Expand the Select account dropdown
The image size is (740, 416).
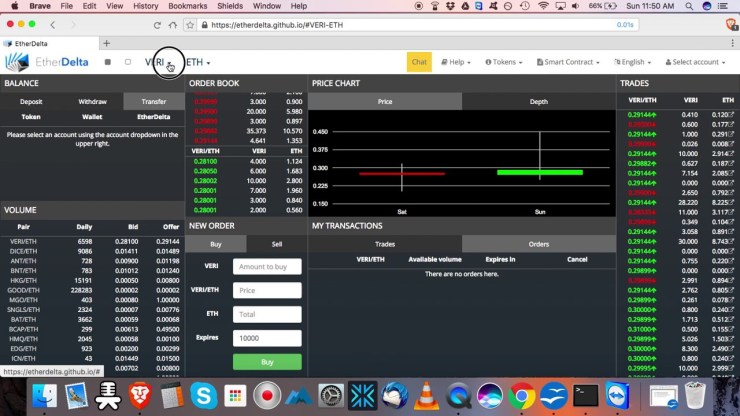(696, 62)
